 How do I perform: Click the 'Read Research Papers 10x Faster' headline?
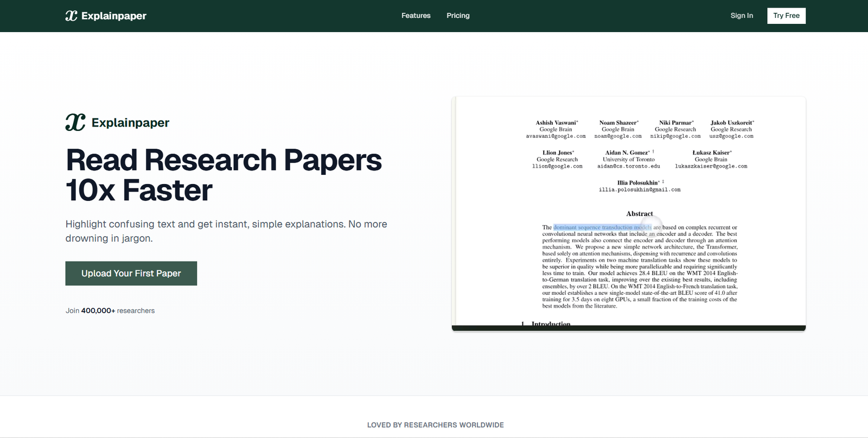(x=223, y=175)
